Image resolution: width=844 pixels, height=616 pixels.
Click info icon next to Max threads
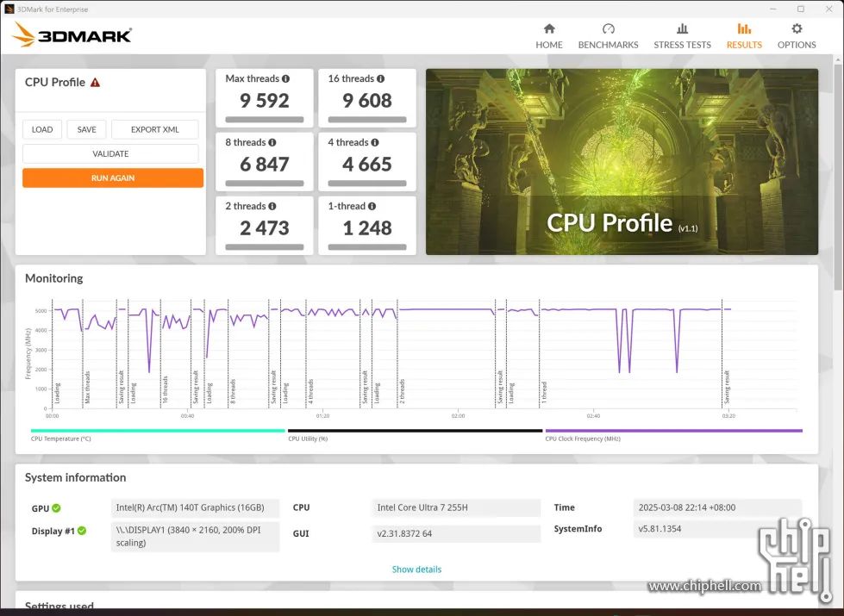pyautogui.click(x=286, y=78)
